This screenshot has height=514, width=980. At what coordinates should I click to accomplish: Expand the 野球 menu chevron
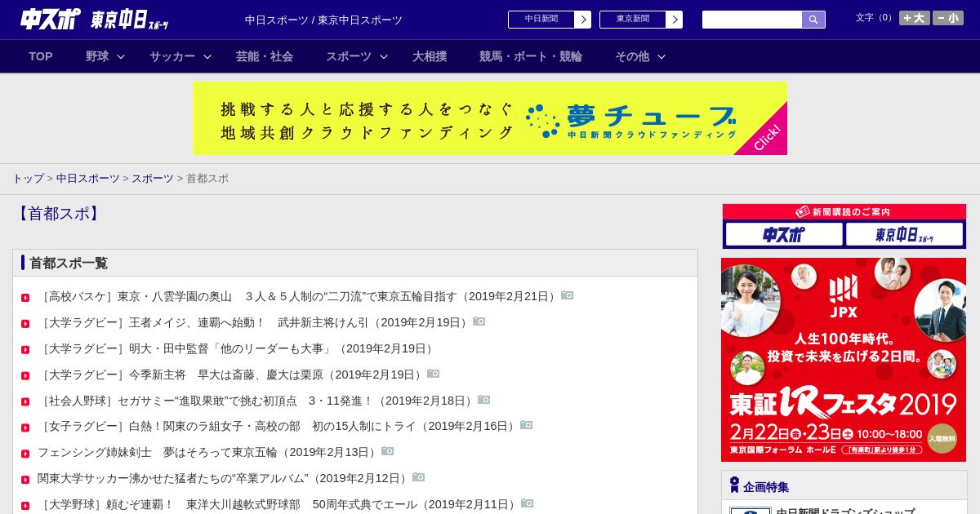[121, 56]
